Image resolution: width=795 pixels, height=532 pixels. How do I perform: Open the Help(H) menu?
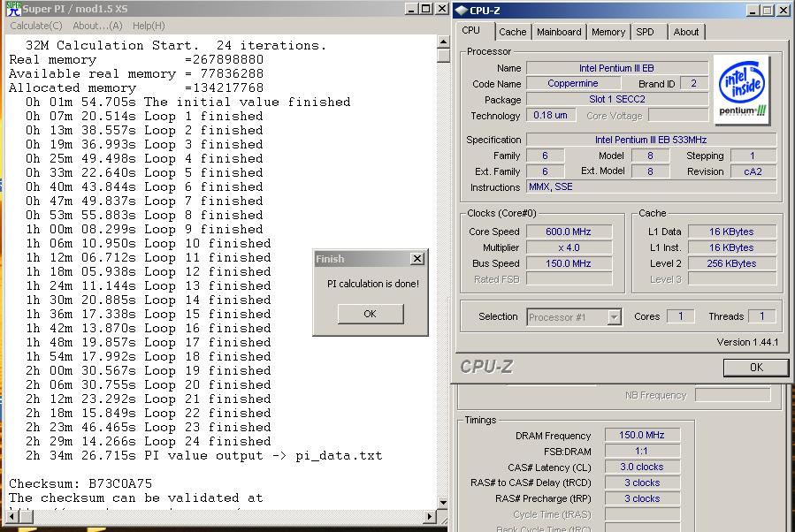[x=149, y=26]
